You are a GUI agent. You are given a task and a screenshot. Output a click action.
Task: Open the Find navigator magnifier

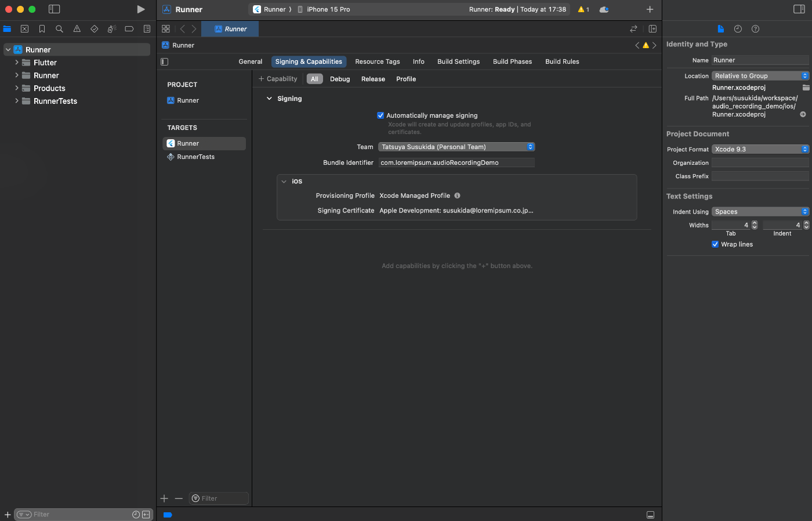[59, 28]
